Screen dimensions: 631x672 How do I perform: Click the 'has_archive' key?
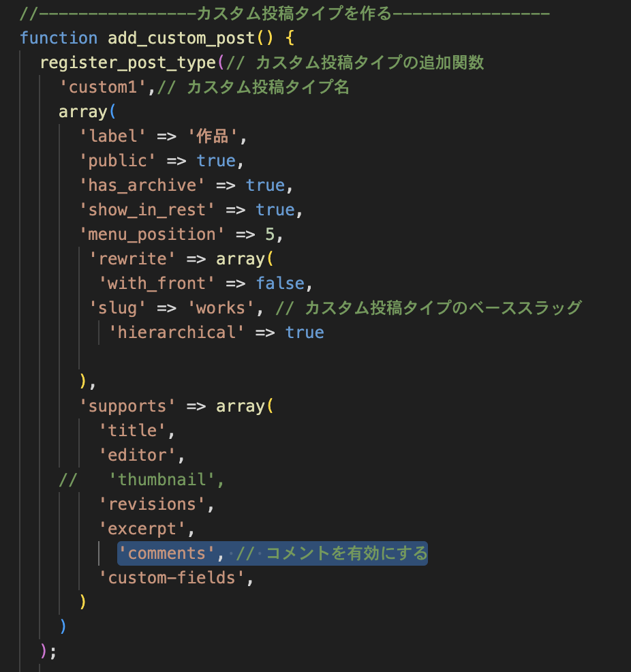point(142,185)
